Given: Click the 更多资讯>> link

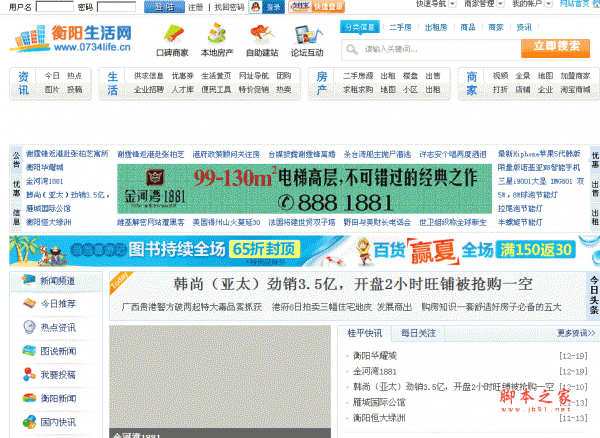Looking at the screenshot, I should 576,333.
